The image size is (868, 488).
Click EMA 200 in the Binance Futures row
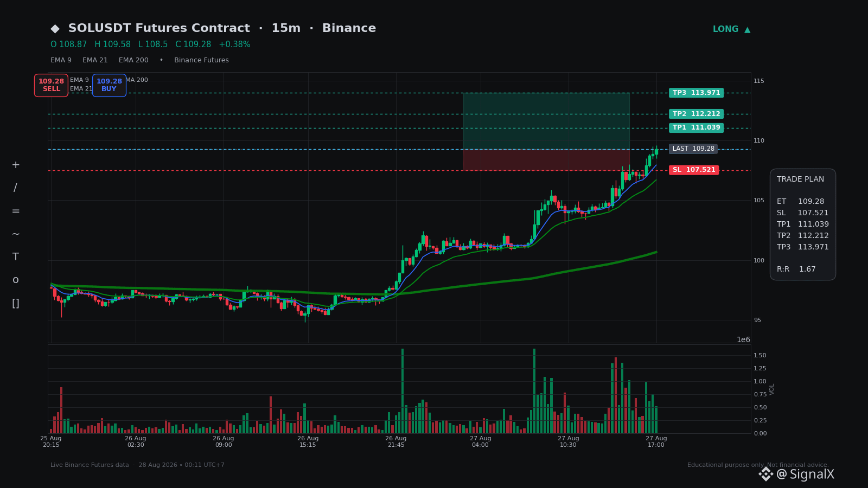coord(133,60)
